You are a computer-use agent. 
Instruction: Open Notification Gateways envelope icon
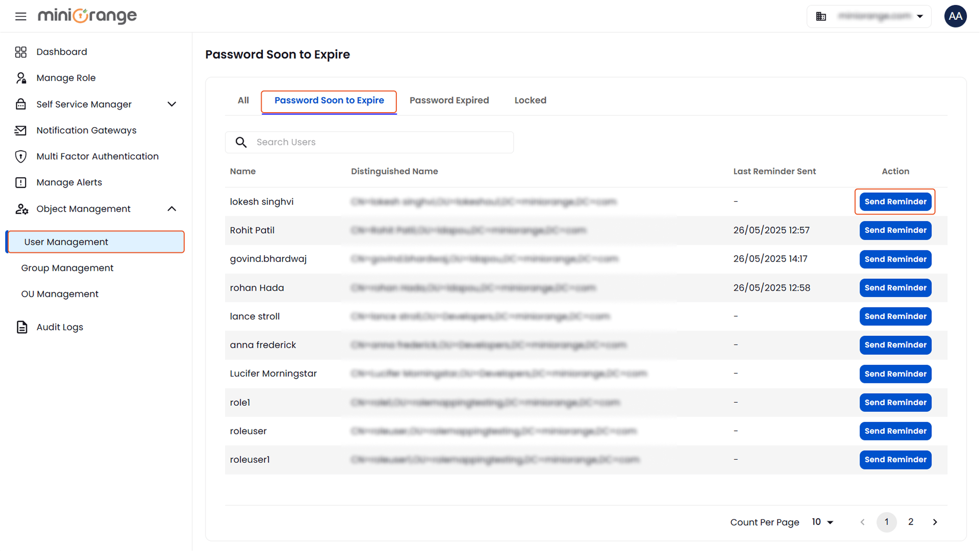tap(20, 130)
